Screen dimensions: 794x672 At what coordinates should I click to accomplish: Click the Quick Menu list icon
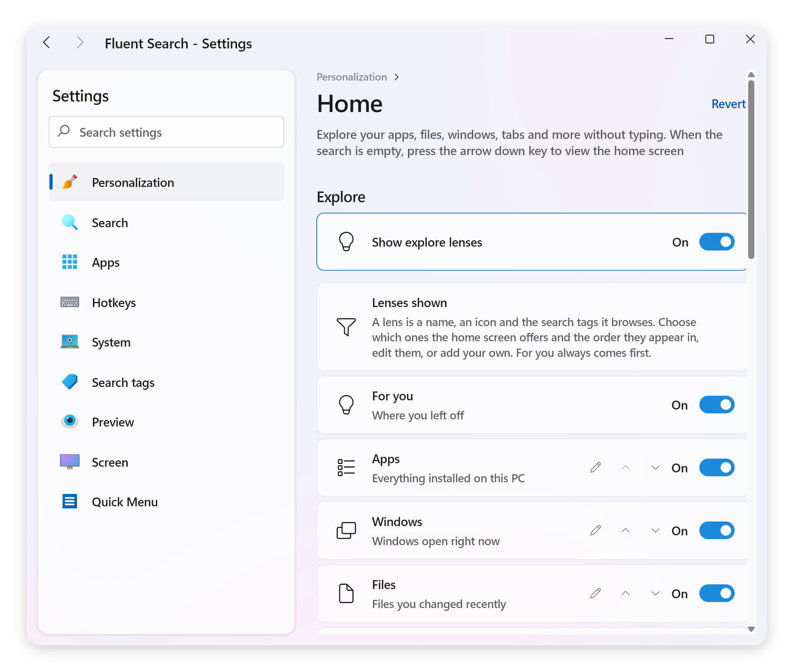point(69,501)
